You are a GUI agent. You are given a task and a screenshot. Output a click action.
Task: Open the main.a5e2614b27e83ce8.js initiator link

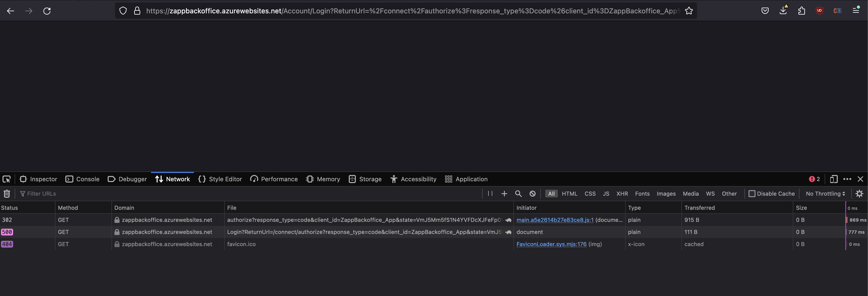(555, 220)
